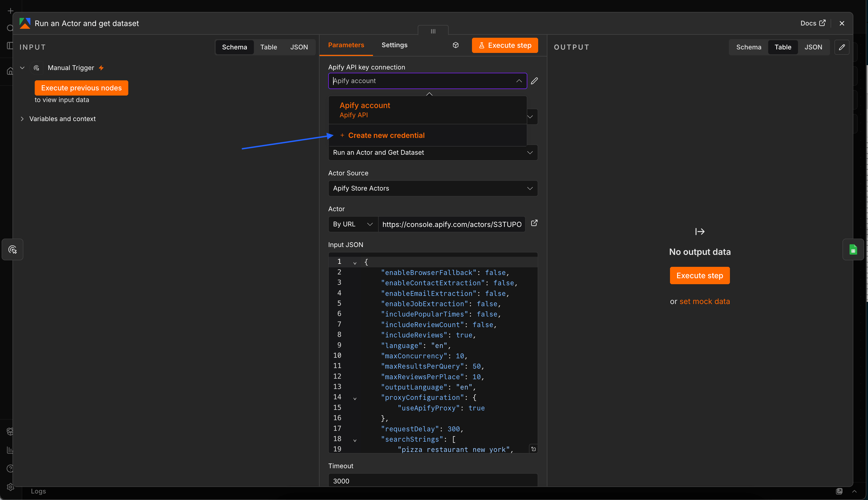868x500 pixels.
Task: Click the Apify API key connection field
Action: pyautogui.click(x=427, y=81)
